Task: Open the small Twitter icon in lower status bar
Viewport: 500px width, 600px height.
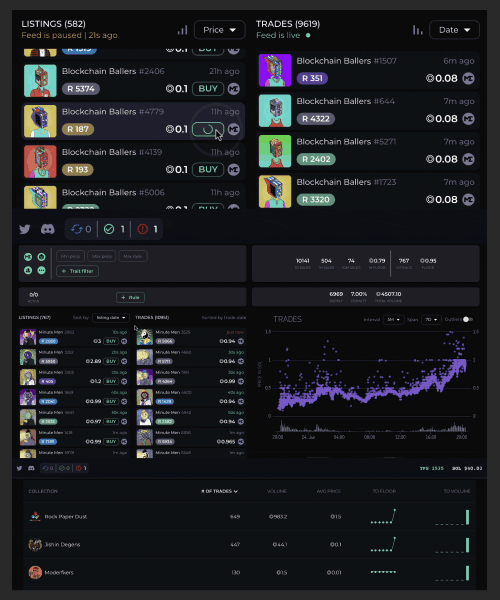Action: coord(20,468)
